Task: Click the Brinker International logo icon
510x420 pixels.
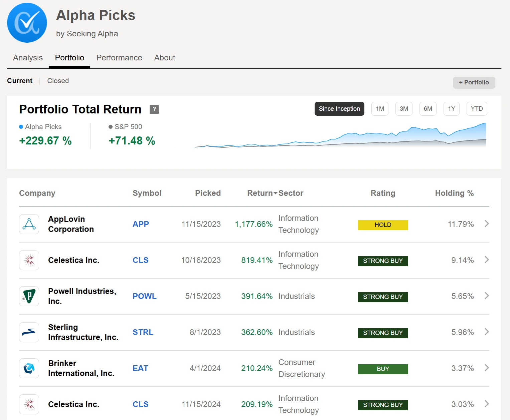Action: pyautogui.click(x=29, y=368)
